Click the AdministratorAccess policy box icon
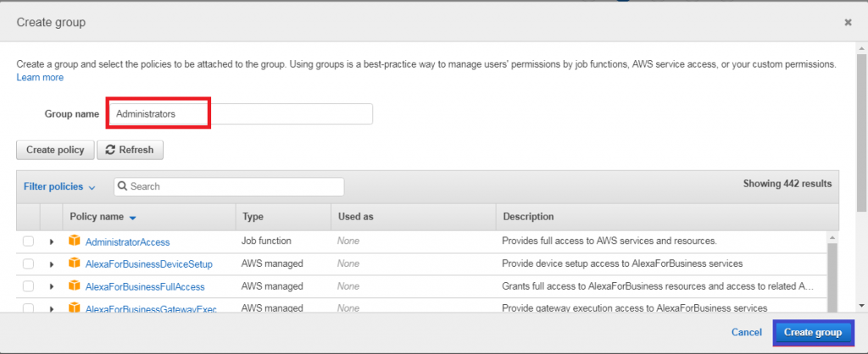Viewport: 868px width, 354px height. pyautogui.click(x=75, y=241)
